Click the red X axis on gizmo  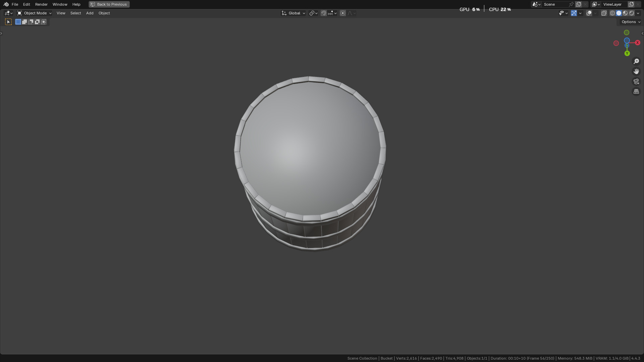637,43
